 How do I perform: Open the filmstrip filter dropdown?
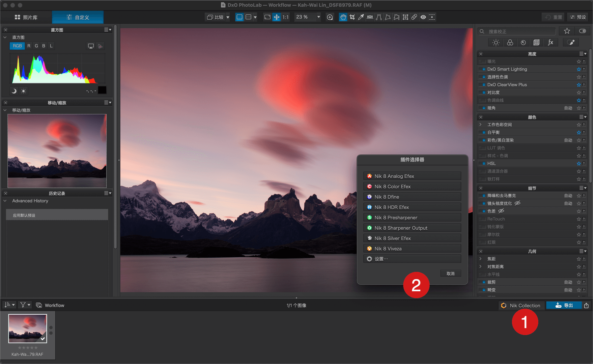(x=25, y=305)
